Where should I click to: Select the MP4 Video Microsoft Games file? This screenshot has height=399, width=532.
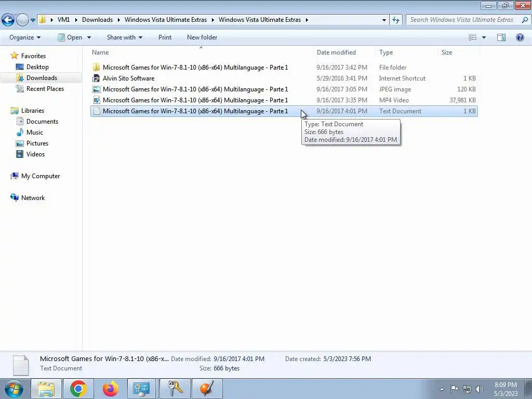tap(284, 100)
